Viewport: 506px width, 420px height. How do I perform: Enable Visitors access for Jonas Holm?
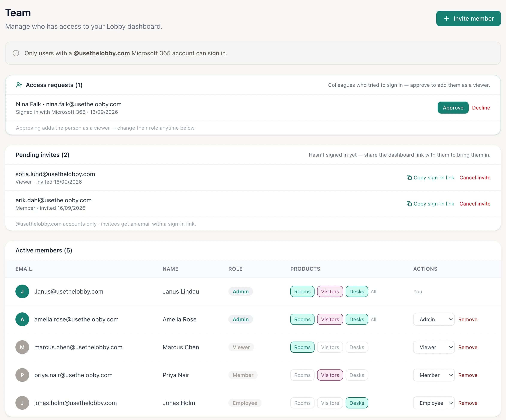330,403
